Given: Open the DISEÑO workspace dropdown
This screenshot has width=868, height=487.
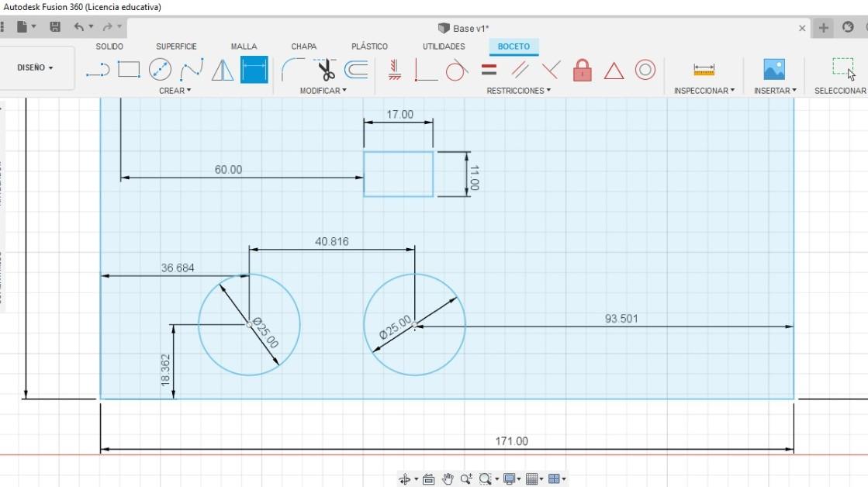Looking at the screenshot, I should pos(36,67).
